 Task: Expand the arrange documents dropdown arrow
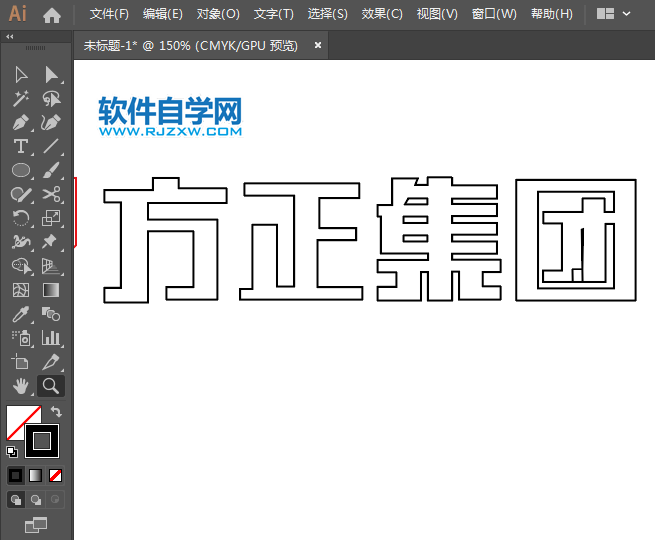coord(627,14)
